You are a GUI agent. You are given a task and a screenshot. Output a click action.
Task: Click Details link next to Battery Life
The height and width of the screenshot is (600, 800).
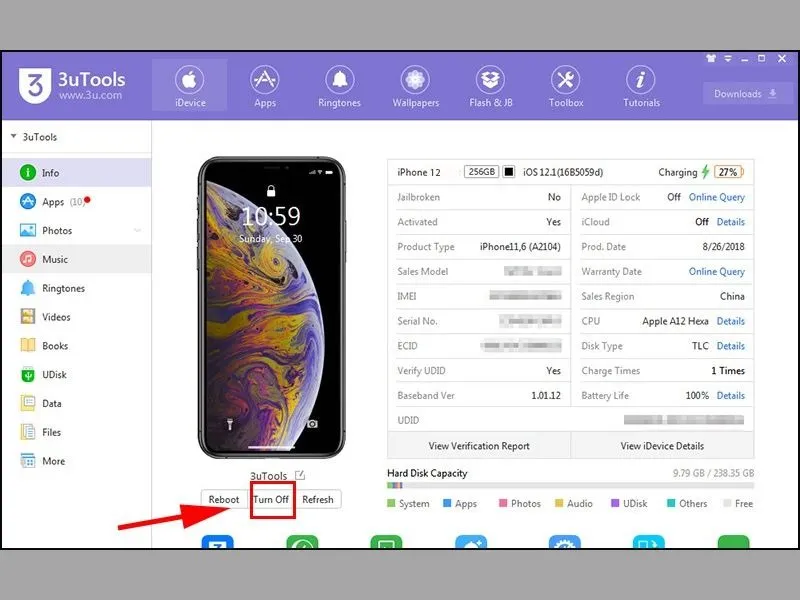click(x=731, y=395)
